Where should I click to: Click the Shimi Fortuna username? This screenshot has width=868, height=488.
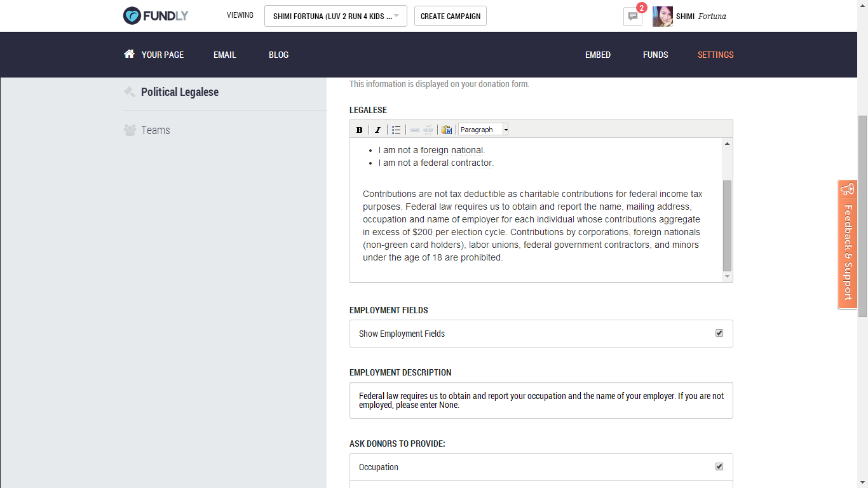tap(701, 17)
